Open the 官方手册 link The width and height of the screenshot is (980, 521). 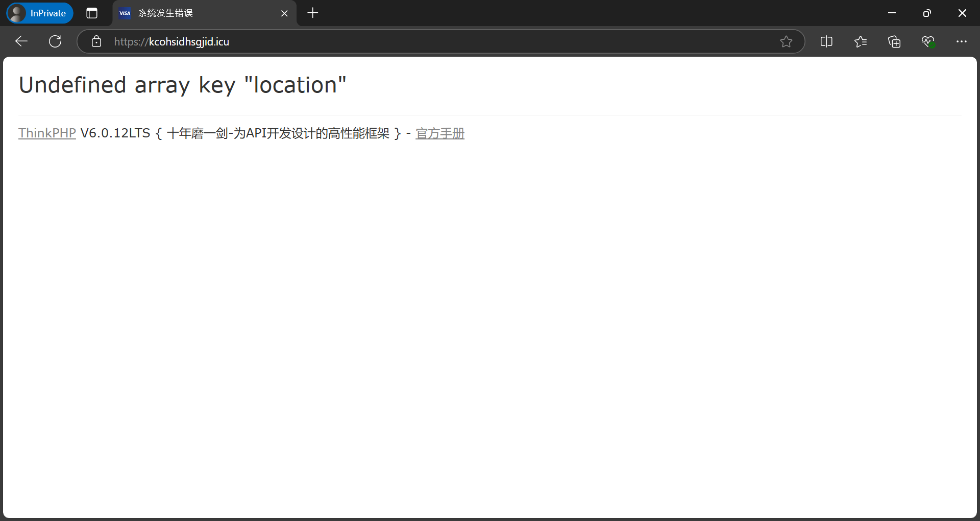[440, 133]
